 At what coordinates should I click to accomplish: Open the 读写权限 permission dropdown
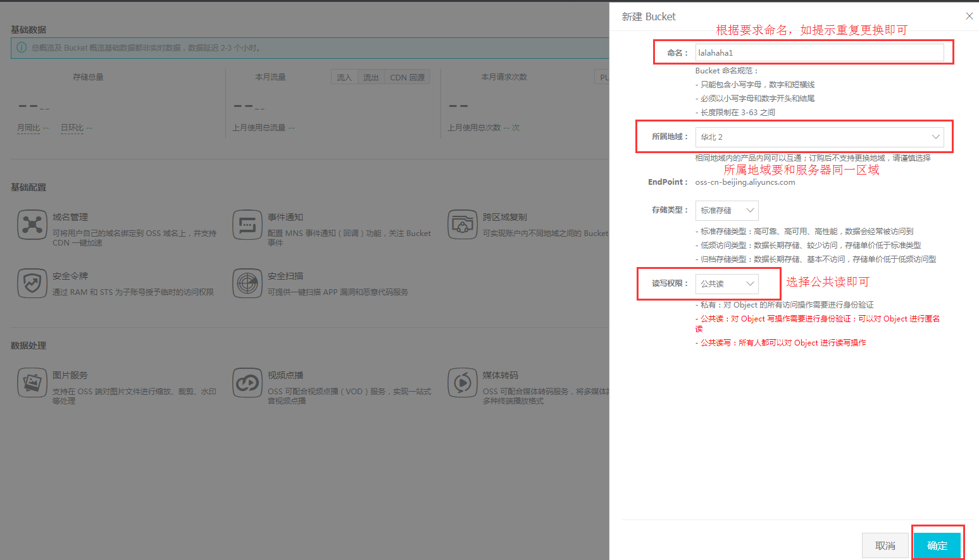726,284
